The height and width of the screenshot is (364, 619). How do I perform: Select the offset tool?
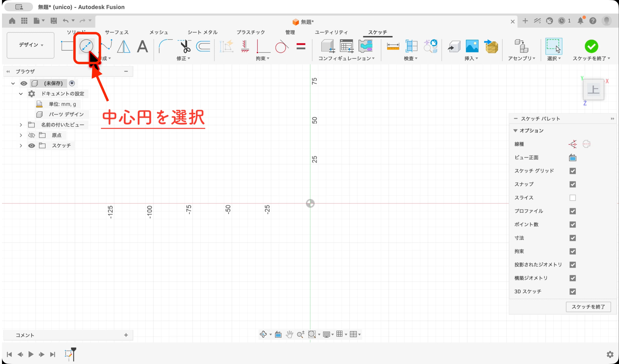pyautogui.click(x=203, y=46)
